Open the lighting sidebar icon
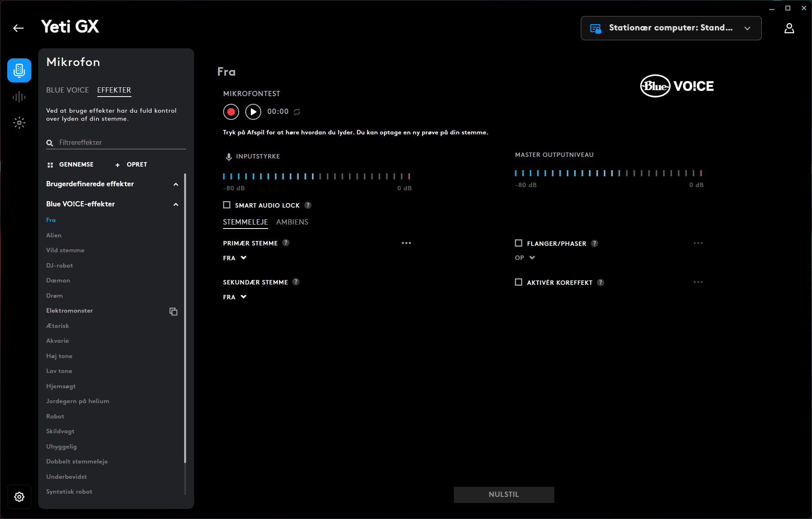 click(x=19, y=123)
